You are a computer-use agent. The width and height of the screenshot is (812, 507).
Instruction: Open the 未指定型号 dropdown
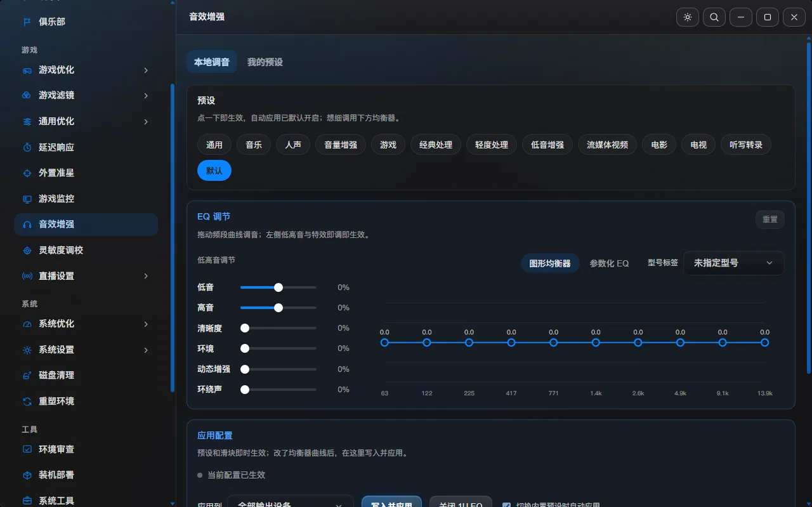[733, 263]
